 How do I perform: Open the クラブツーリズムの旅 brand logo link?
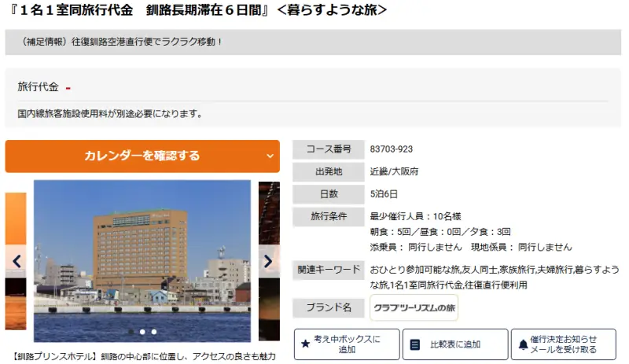pyautogui.click(x=414, y=308)
